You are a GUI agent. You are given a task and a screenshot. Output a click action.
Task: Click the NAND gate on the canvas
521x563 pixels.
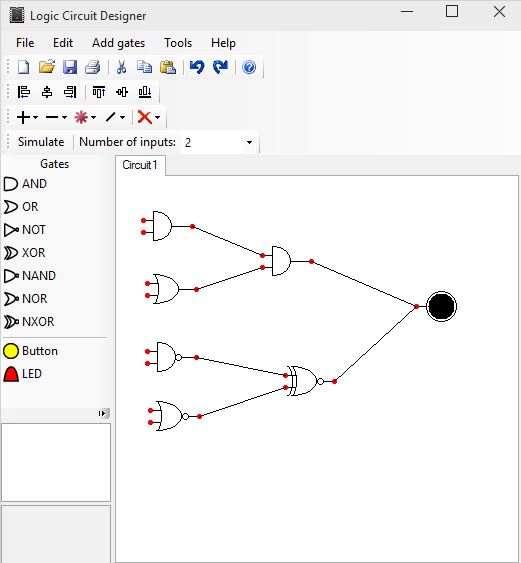point(169,357)
